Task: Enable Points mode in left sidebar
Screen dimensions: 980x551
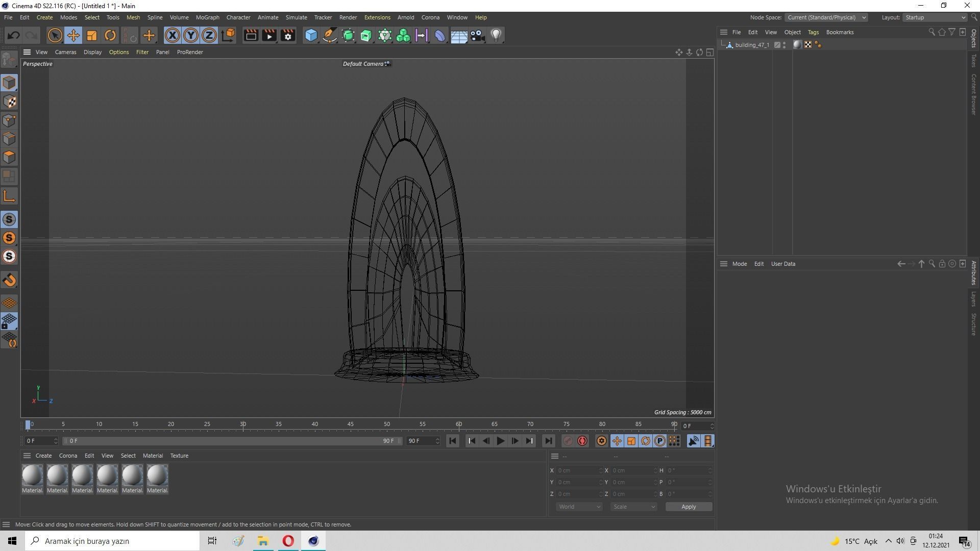Action: pos(9,120)
